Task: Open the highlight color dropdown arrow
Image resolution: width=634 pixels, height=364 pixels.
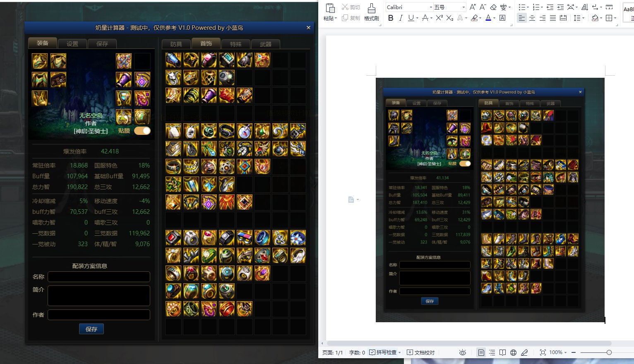Action: coord(480,18)
